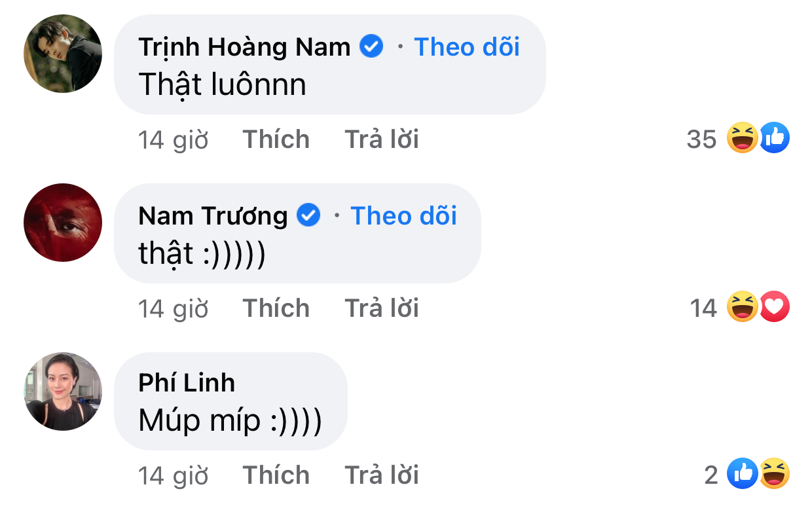Click the thumbs-up reaction icon showing 35 reactions

pyautogui.click(x=774, y=138)
